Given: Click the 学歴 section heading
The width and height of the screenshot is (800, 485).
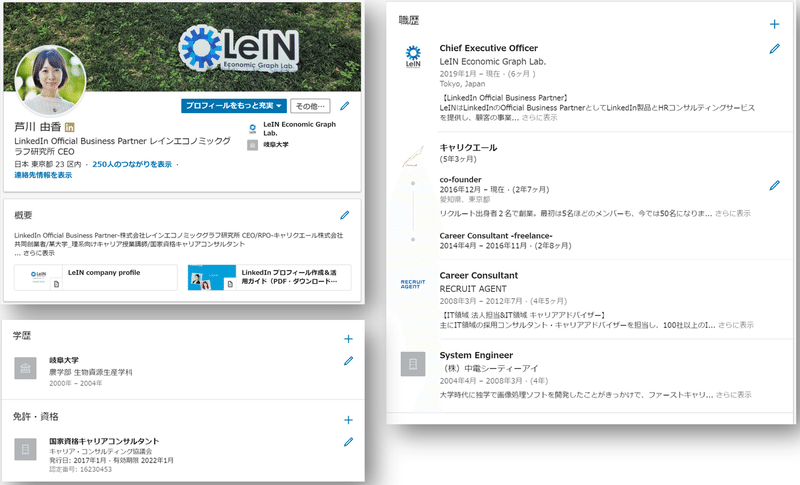Looking at the screenshot, I should click(22, 336).
